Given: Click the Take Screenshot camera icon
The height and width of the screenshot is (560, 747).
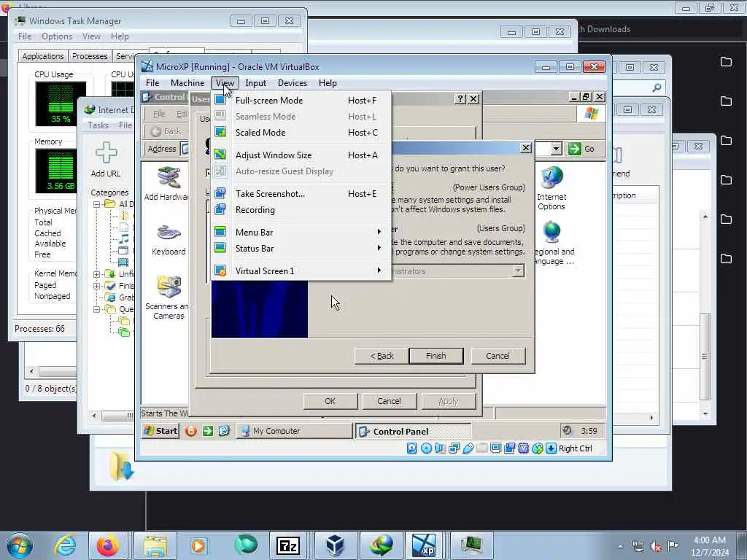Looking at the screenshot, I should tap(220, 192).
